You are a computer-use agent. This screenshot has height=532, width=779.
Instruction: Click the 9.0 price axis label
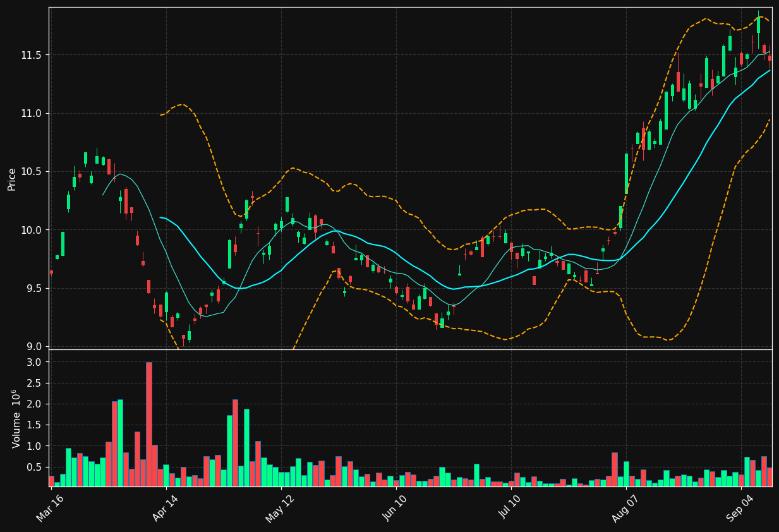[x=33, y=346]
